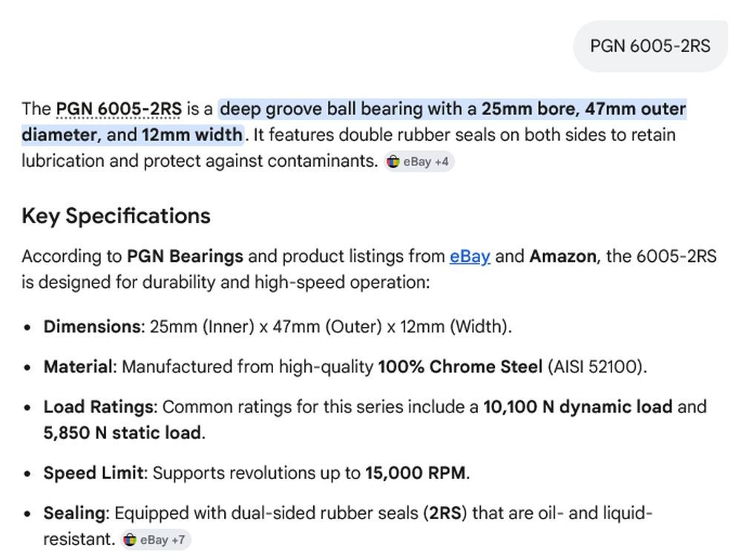Click the eBay logo icon in the +4 chip
Image resolution: width=742 pixels, height=560 pixels.
[x=393, y=162]
